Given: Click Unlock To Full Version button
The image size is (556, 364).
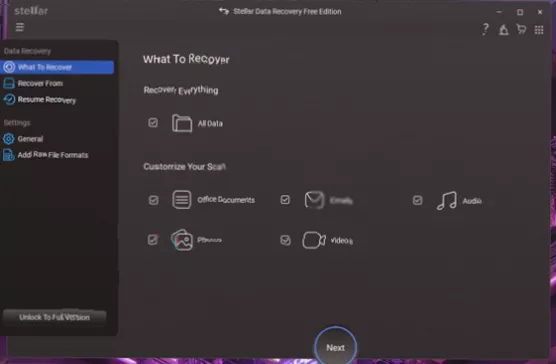Looking at the screenshot, I should tap(54, 317).
